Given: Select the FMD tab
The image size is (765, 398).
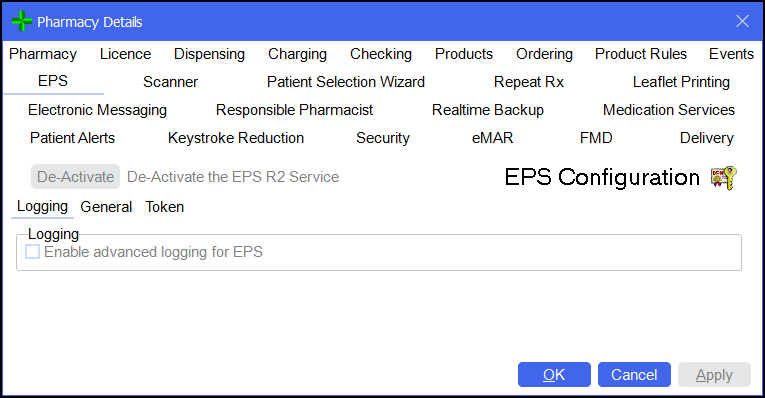Looking at the screenshot, I should 596,138.
